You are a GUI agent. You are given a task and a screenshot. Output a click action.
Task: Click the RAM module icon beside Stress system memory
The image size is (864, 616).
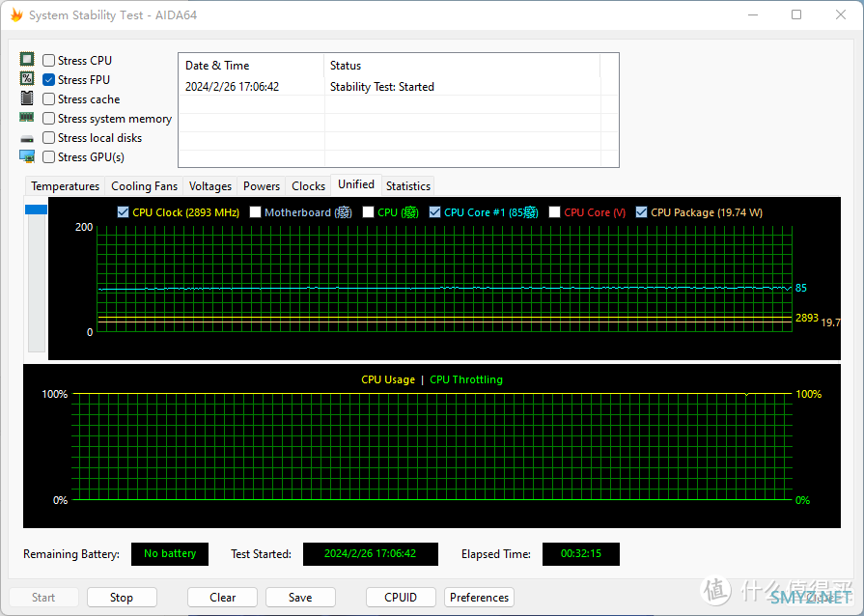pyautogui.click(x=26, y=117)
